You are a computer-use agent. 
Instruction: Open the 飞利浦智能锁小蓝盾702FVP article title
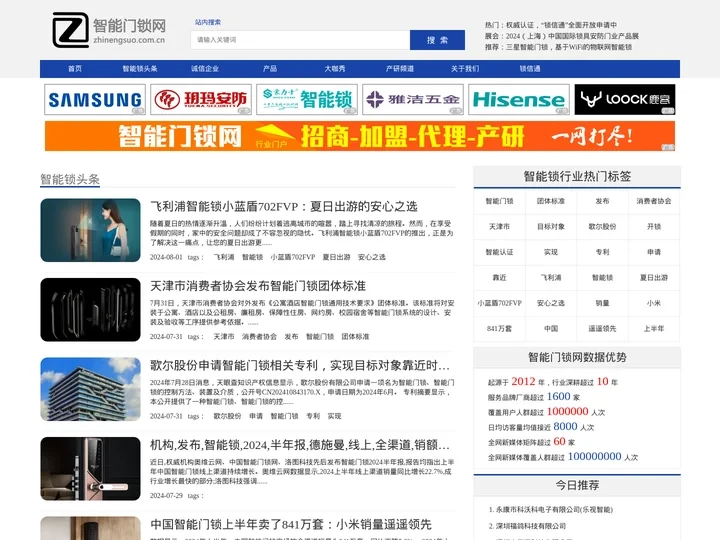pos(284,207)
